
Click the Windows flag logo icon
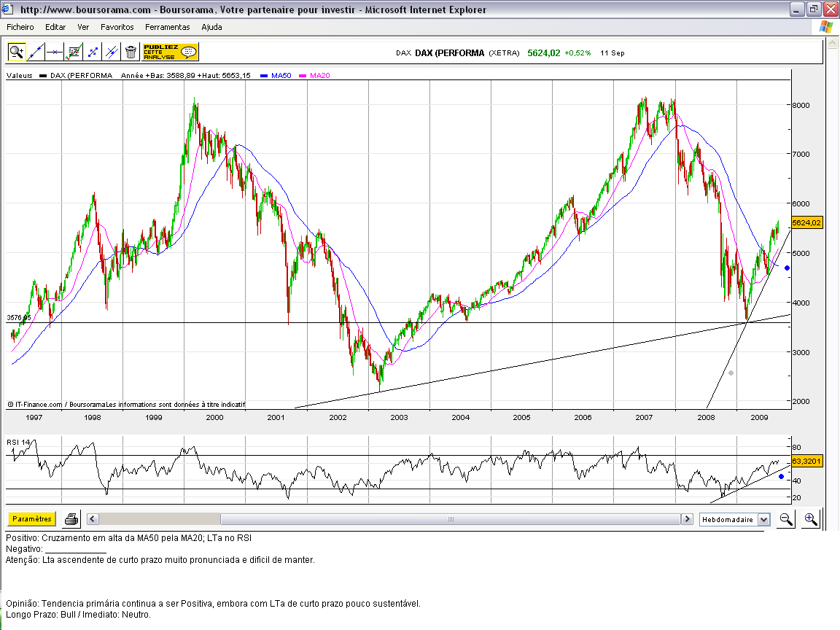coord(825,27)
